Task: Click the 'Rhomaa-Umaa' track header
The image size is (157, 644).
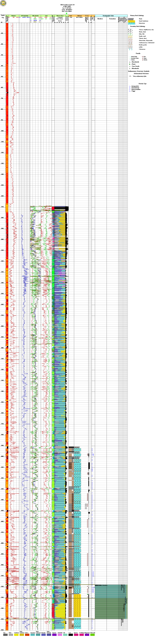Action: pyautogui.click(x=60, y=16)
